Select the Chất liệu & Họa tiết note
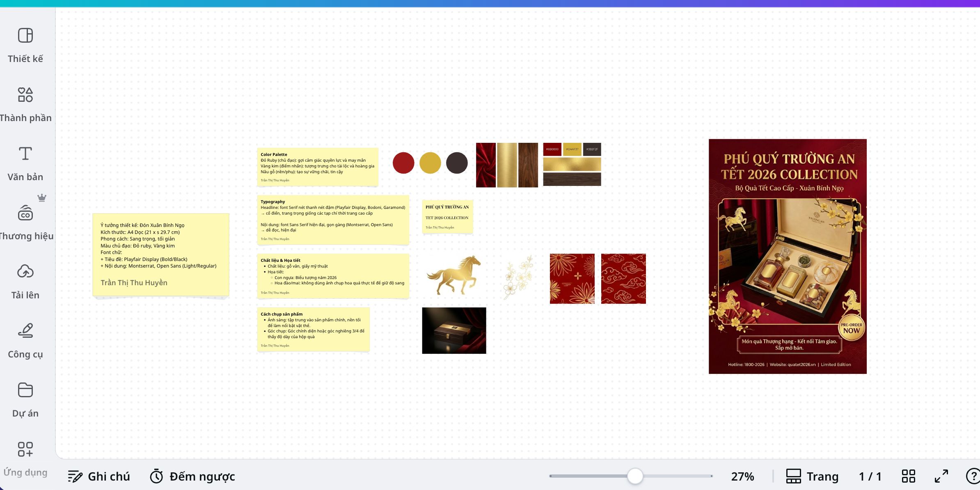 (x=333, y=276)
